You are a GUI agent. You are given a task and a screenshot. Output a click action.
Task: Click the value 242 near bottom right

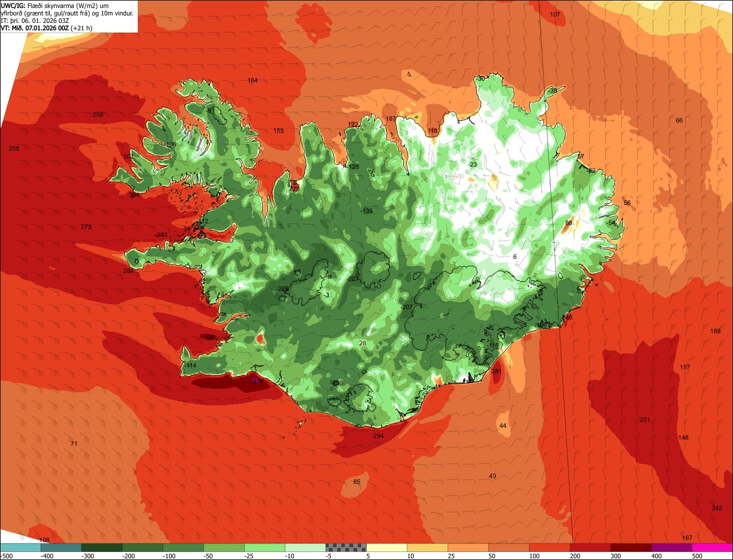coord(717,508)
